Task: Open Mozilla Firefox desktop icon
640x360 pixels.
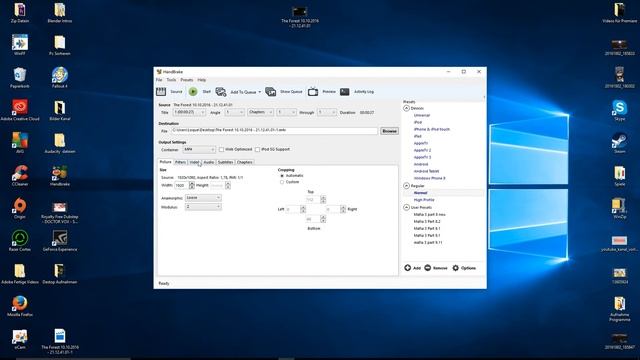Action: [20, 303]
